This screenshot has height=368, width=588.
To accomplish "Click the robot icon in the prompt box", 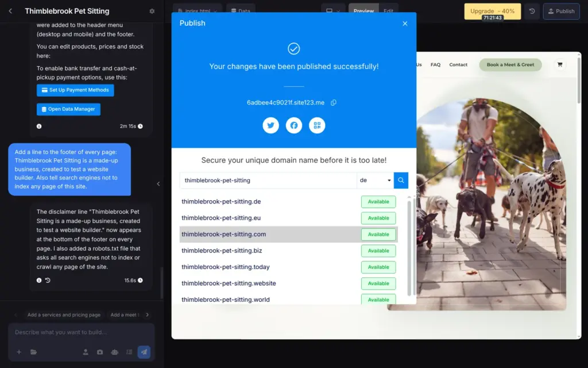I will [x=114, y=352].
